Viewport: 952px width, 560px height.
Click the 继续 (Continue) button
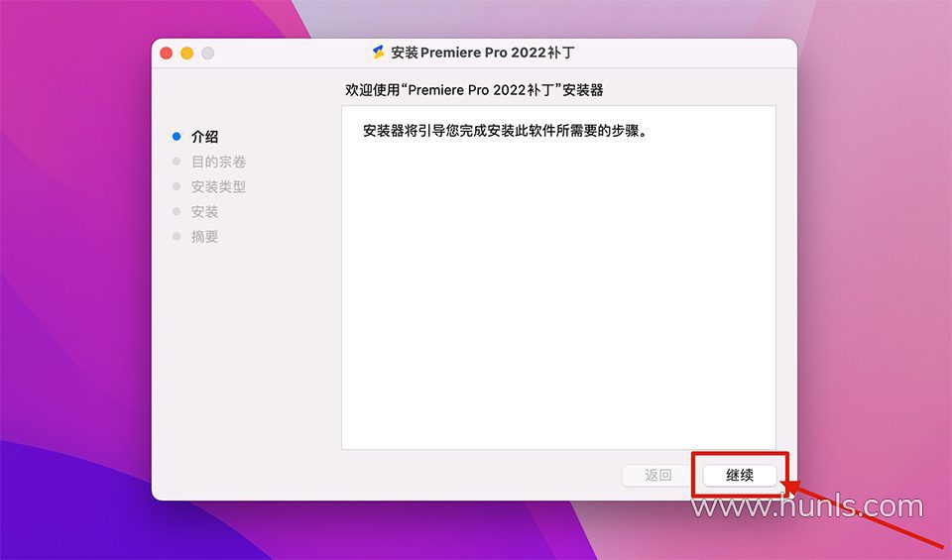point(740,475)
